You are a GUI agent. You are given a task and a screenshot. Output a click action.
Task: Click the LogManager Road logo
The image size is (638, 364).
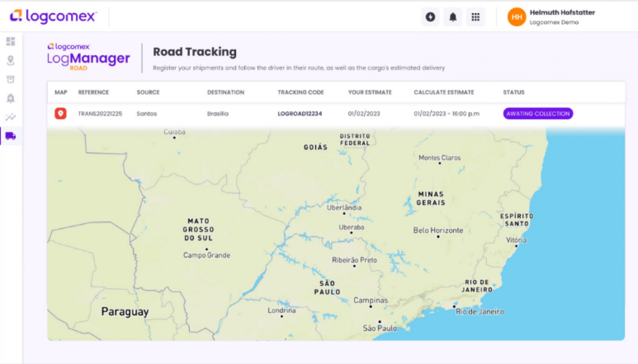(89, 58)
